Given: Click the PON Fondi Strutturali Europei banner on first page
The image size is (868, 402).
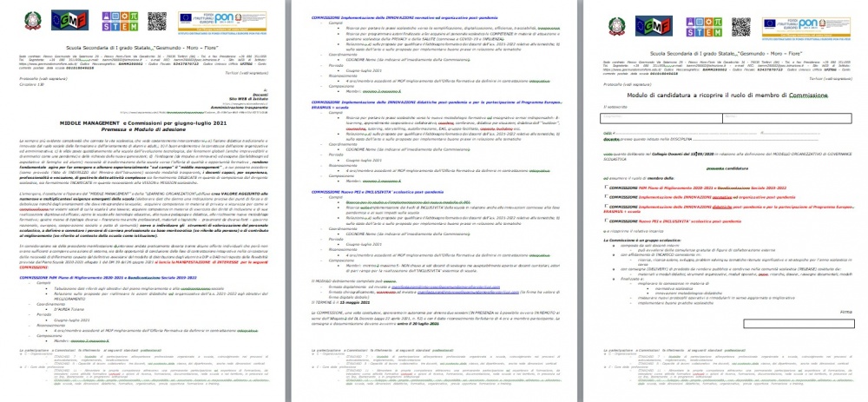Looking at the screenshot, I should coord(222,23).
